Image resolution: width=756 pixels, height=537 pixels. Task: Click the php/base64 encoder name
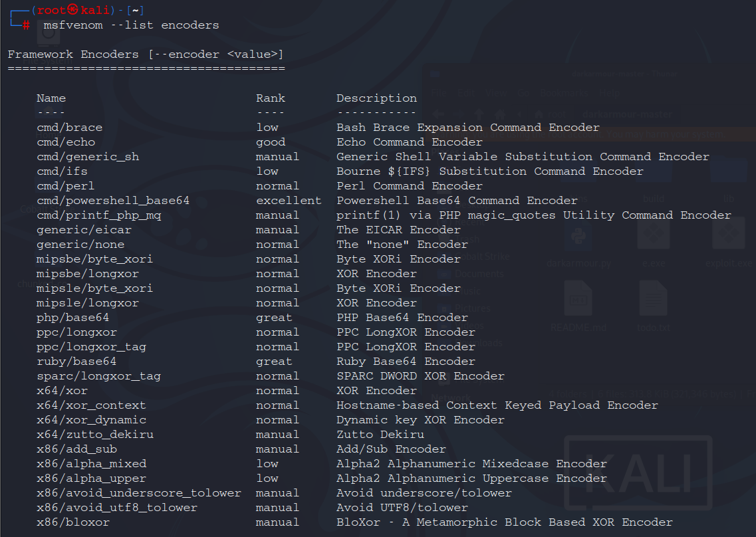click(73, 318)
